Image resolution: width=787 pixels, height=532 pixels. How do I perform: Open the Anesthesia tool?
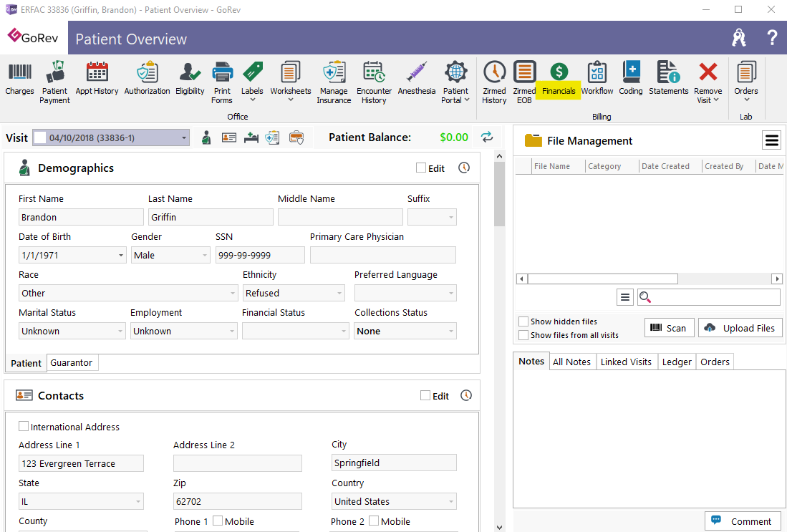point(417,78)
